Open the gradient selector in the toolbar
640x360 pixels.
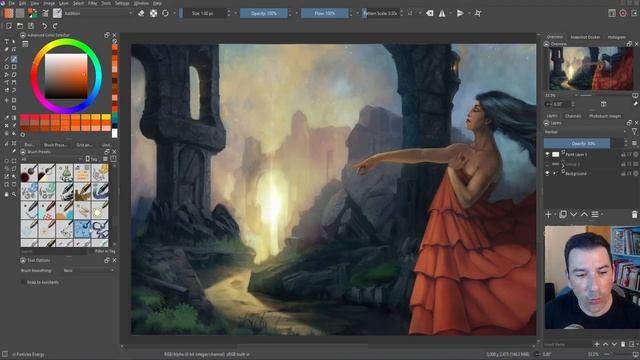pyautogui.click(x=9, y=13)
